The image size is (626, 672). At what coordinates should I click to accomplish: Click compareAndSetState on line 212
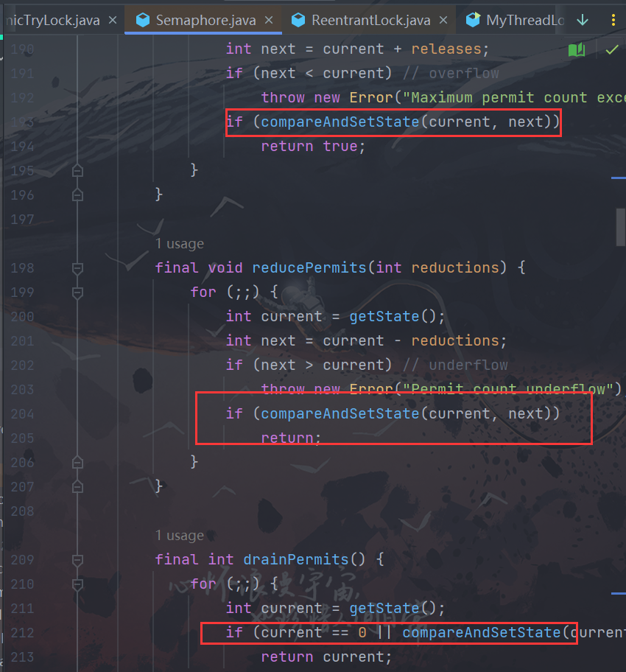coord(482,632)
